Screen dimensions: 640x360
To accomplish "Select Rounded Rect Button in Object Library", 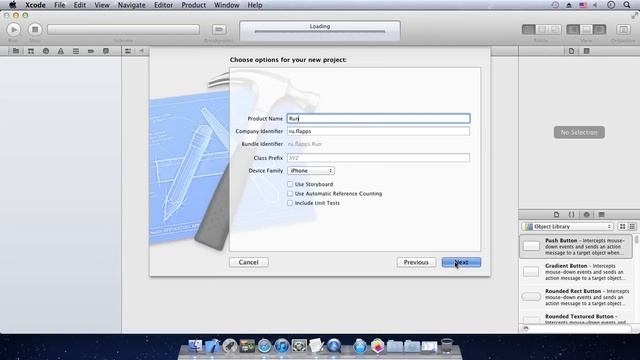I will point(576,297).
